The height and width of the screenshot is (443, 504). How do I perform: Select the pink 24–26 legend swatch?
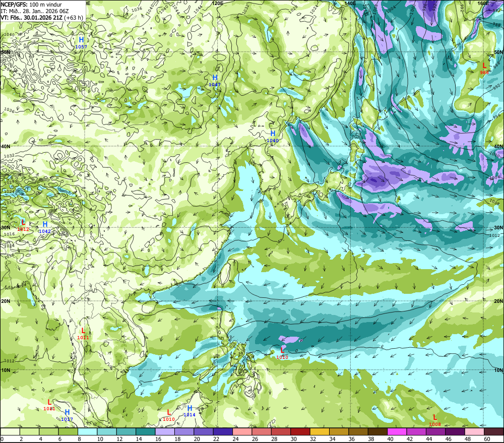pyautogui.click(x=242, y=432)
